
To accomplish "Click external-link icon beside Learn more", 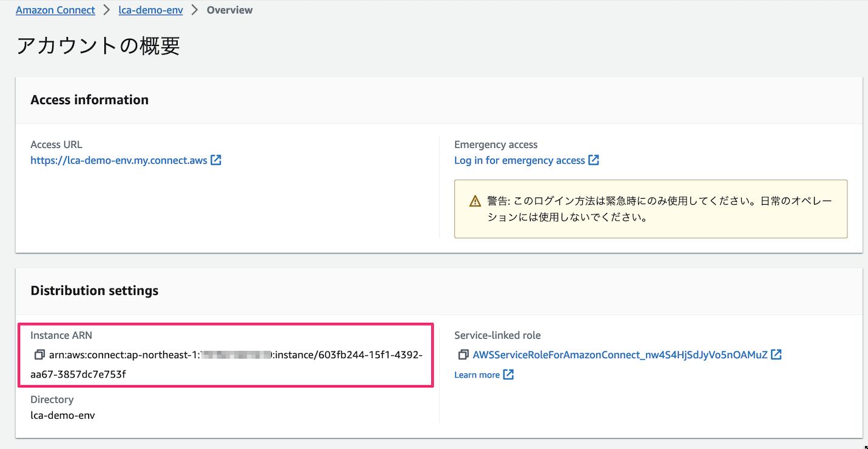I will pos(508,374).
